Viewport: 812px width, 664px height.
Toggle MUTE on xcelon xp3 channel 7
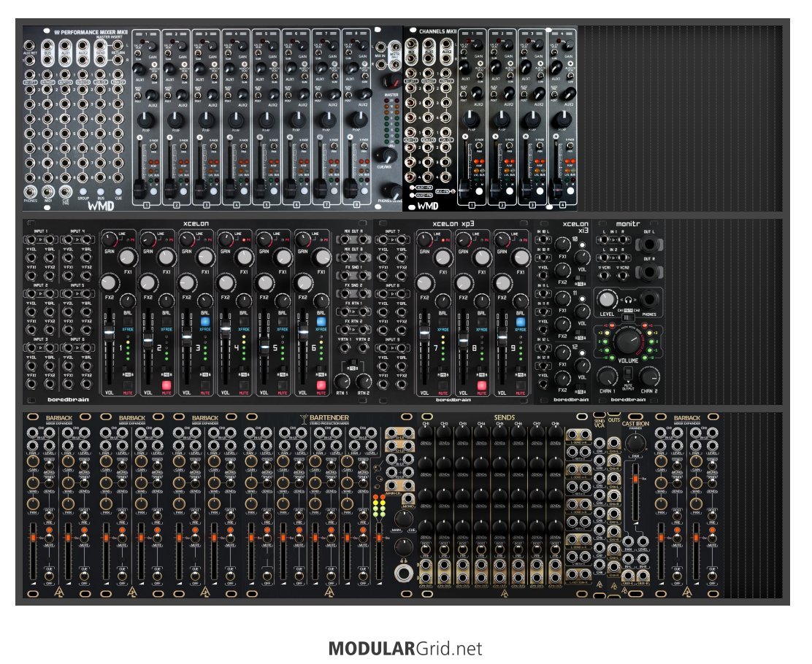pyautogui.click(x=443, y=385)
